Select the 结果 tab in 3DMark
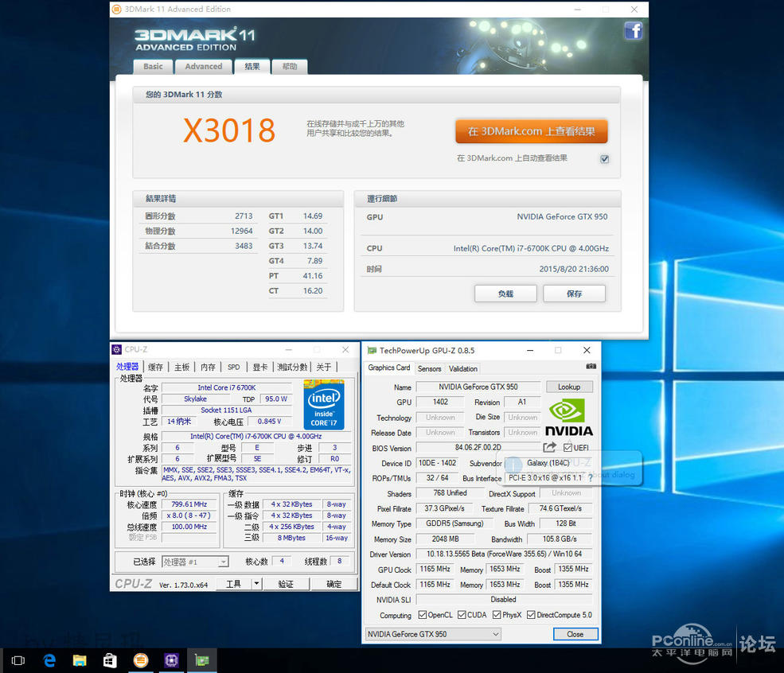The image size is (784, 673). click(252, 67)
